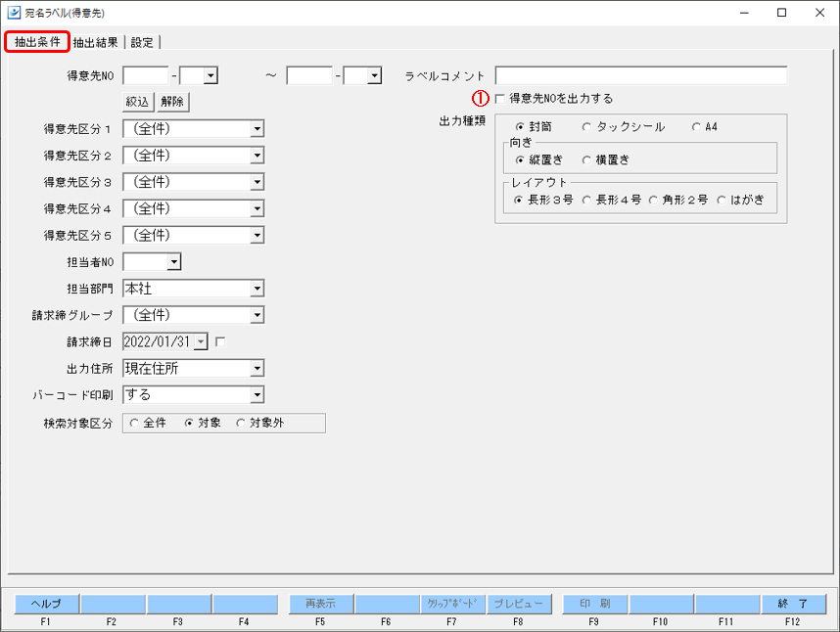840x632 pixels.
Task: Maximize the 宛名ラベル window
Action: (782, 13)
